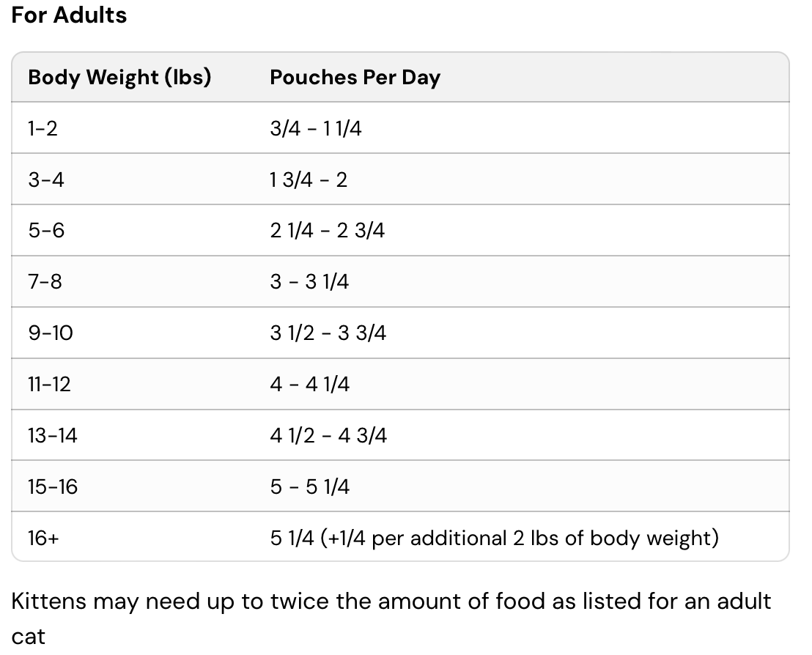The height and width of the screenshot is (655, 812).
Task: Click the kittens feeding note paragraph
Action: click(391, 602)
